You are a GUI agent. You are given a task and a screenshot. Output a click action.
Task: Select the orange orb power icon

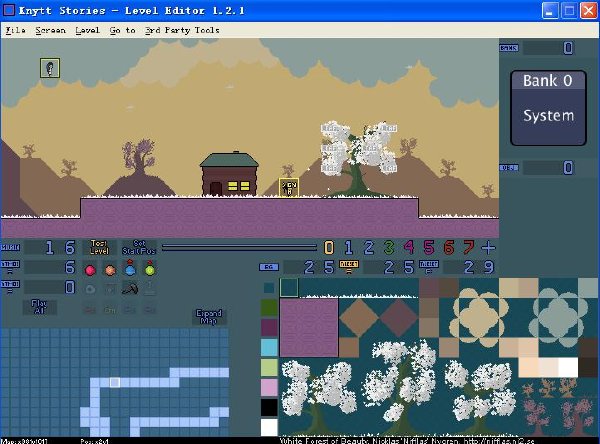110,270
